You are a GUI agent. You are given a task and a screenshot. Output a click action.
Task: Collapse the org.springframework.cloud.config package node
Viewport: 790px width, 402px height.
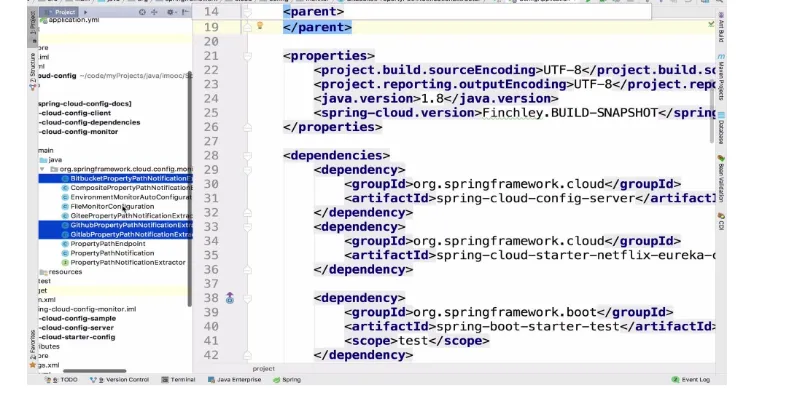[42, 169]
